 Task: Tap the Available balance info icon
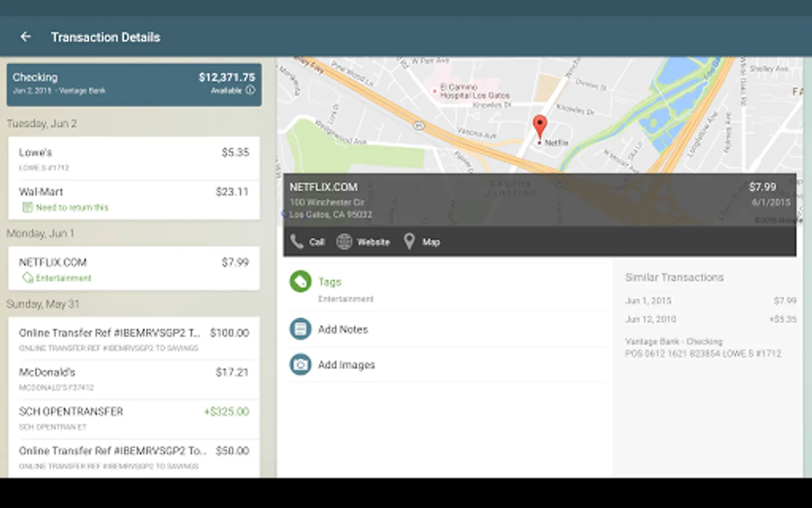(250, 90)
